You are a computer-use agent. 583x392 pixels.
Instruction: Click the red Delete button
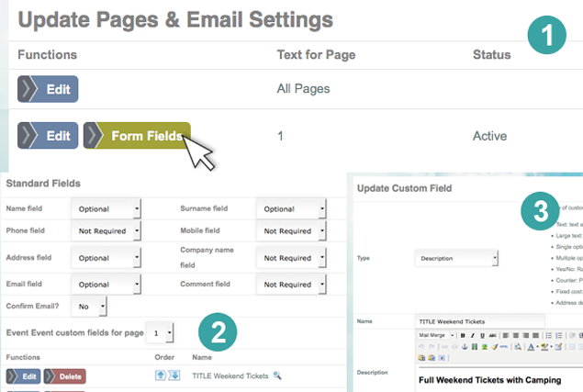(x=64, y=376)
